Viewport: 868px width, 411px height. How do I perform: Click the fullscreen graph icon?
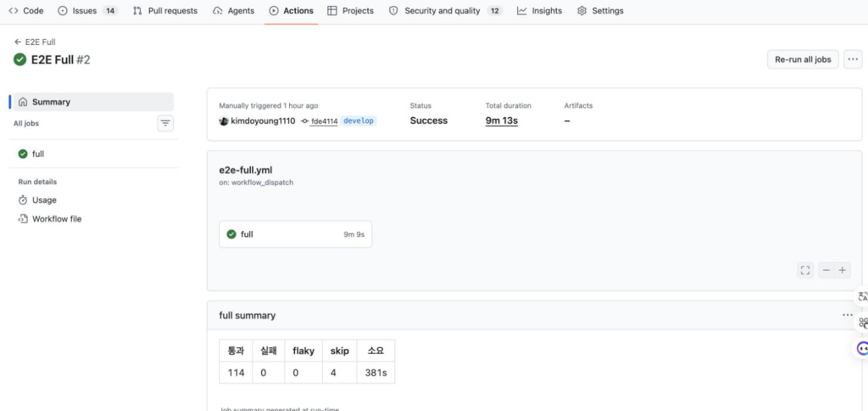tap(806, 270)
